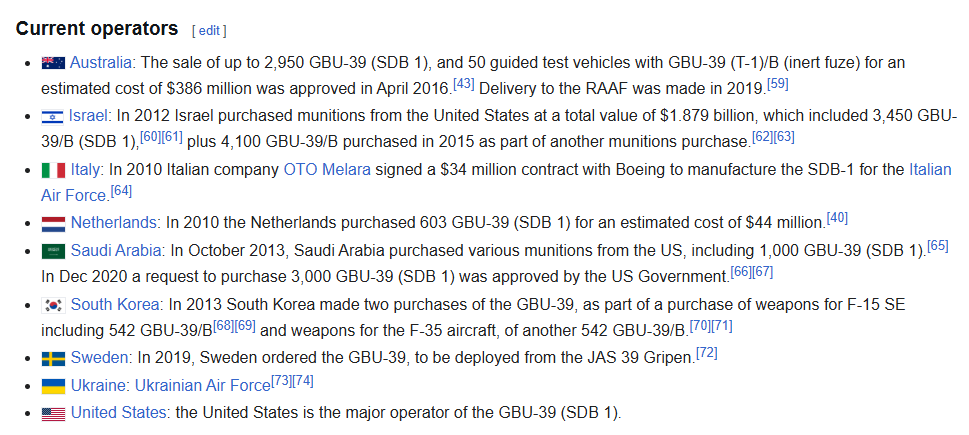Image resolution: width=969 pixels, height=435 pixels.
Task: Go to the Saudi Arabia article
Action: pos(116,250)
